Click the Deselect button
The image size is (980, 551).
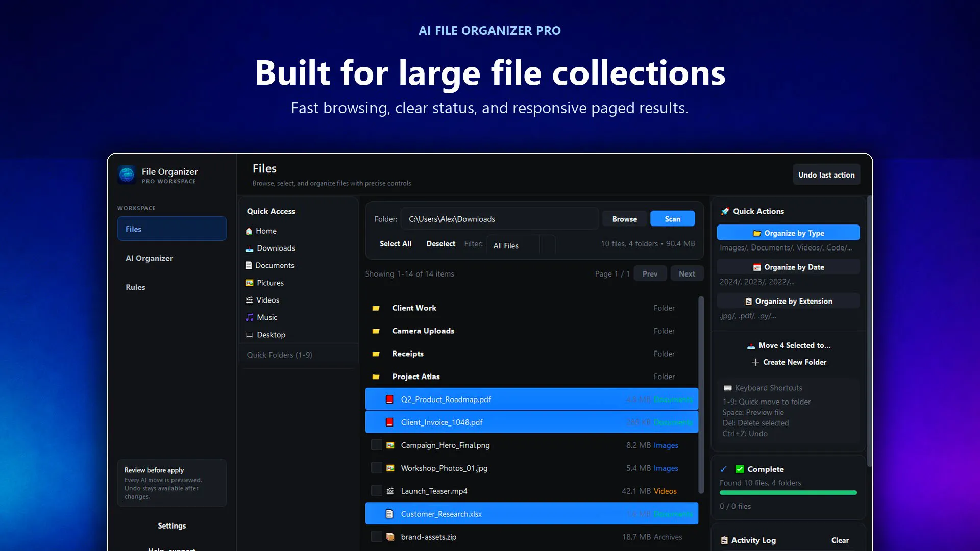coord(440,244)
